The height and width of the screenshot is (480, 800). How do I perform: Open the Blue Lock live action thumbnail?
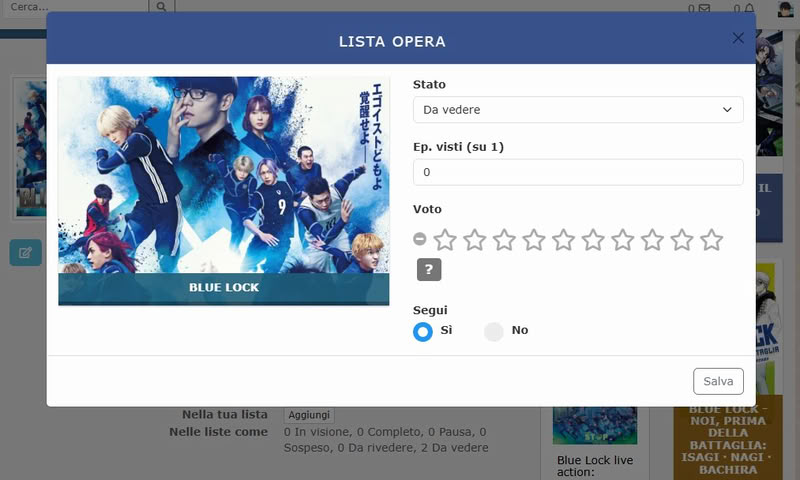pyautogui.click(x=595, y=425)
